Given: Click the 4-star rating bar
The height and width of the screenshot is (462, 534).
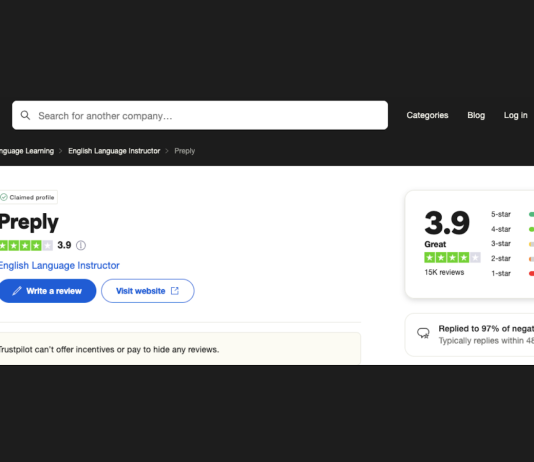Looking at the screenshot, I should (531, 229).
